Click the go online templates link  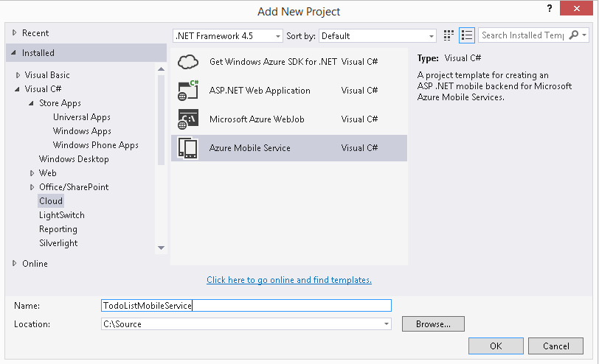(289, 280)
